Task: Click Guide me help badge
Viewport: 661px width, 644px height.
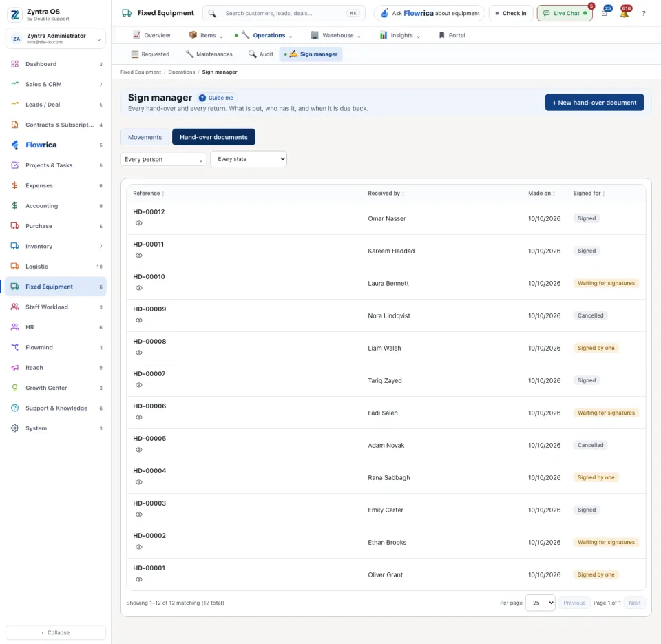Action: coord(216,98)
